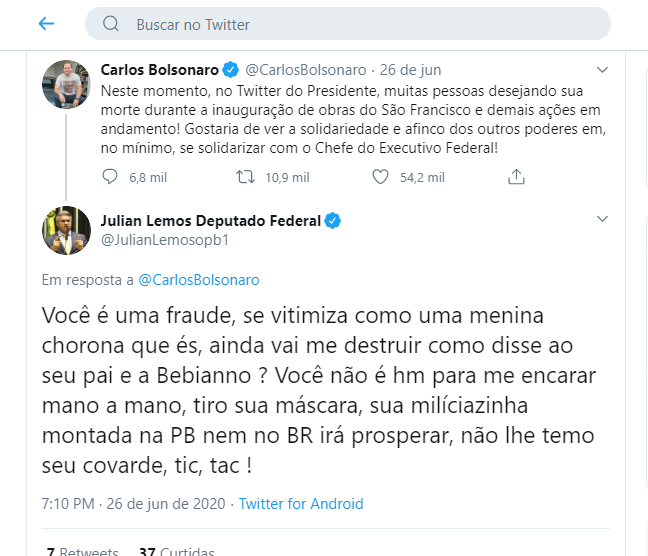Open the Twitter for Android source link
648x556 pixels.
301,504
